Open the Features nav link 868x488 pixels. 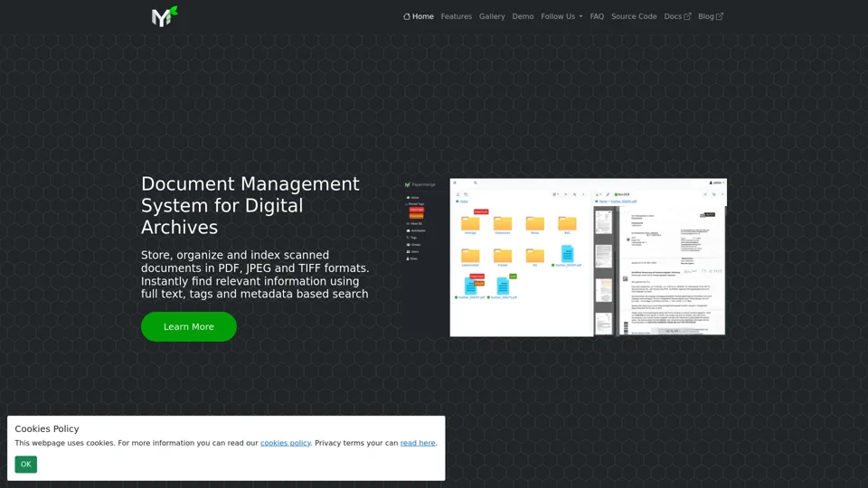[x=456, y=16]
